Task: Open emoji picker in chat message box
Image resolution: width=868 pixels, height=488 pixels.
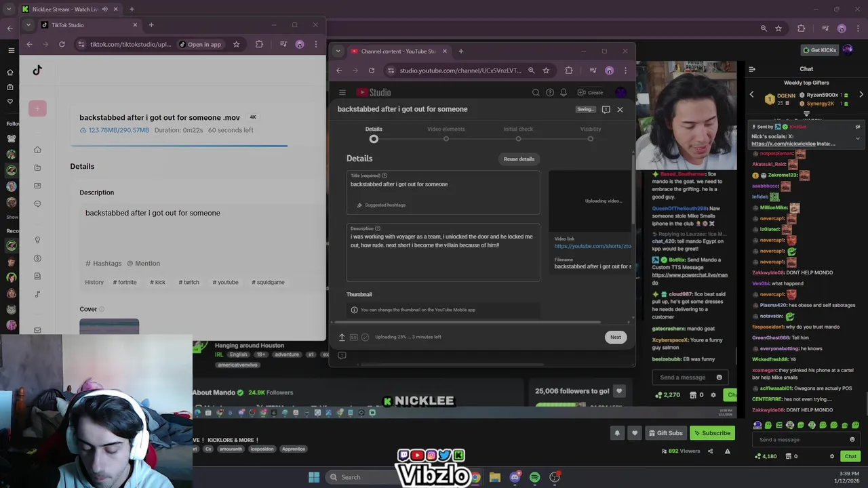Action: point(852,439)
